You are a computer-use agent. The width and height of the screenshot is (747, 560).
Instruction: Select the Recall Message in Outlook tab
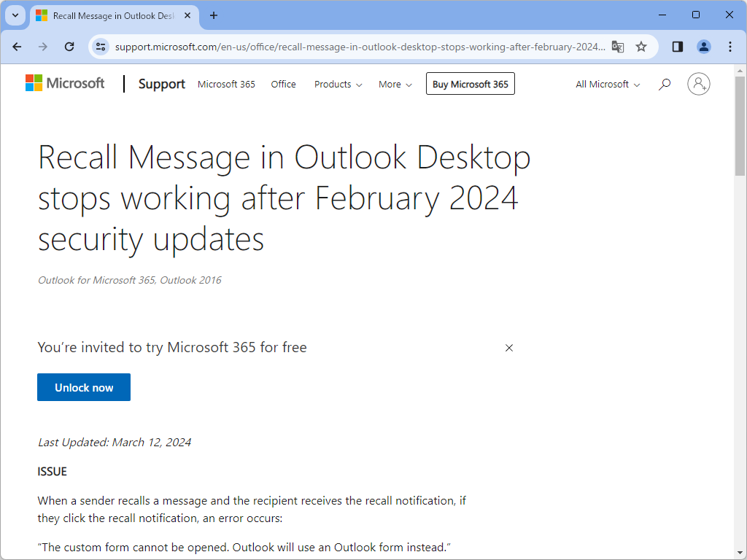pos(113,16)
